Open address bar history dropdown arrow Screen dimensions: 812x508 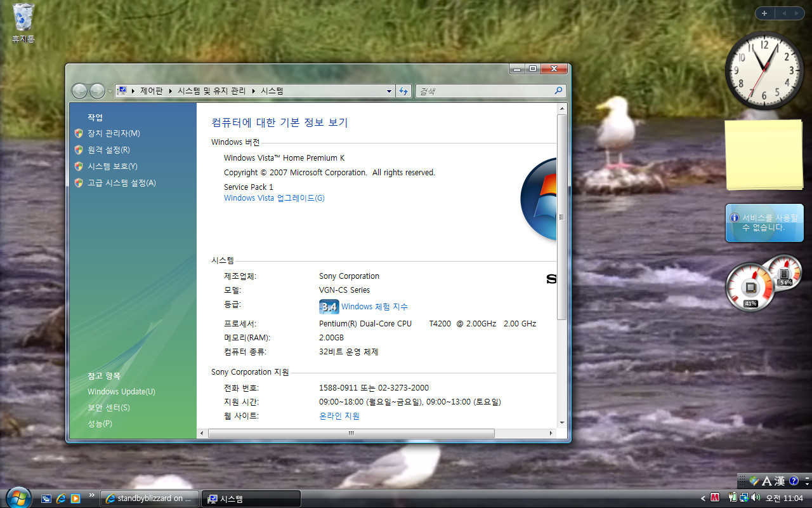389,91
